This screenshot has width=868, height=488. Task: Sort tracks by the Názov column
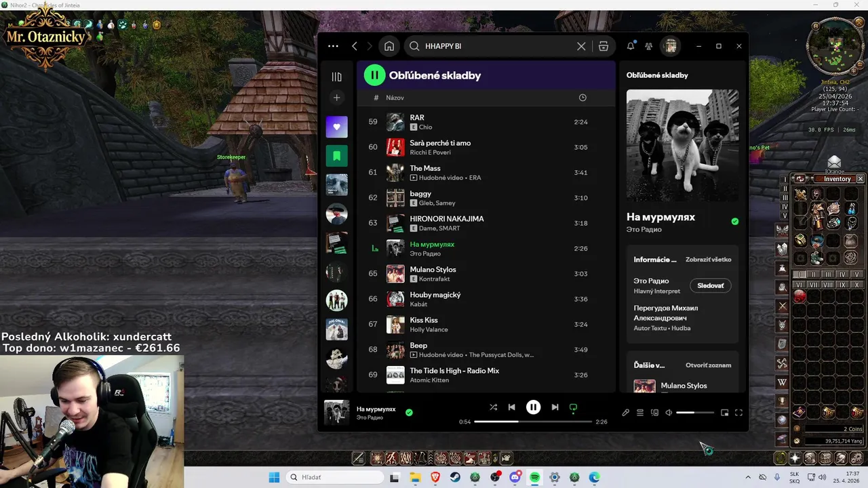point(395,98)
